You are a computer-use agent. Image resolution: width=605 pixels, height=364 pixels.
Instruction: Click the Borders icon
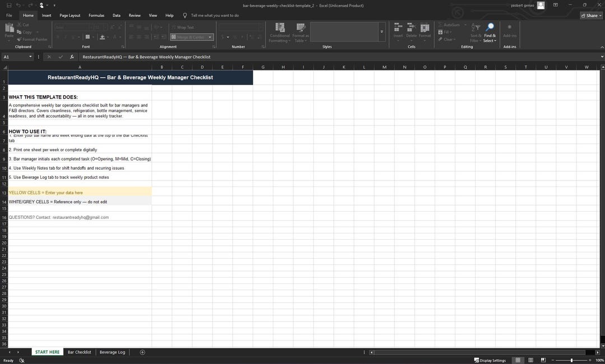click(87, 37)
